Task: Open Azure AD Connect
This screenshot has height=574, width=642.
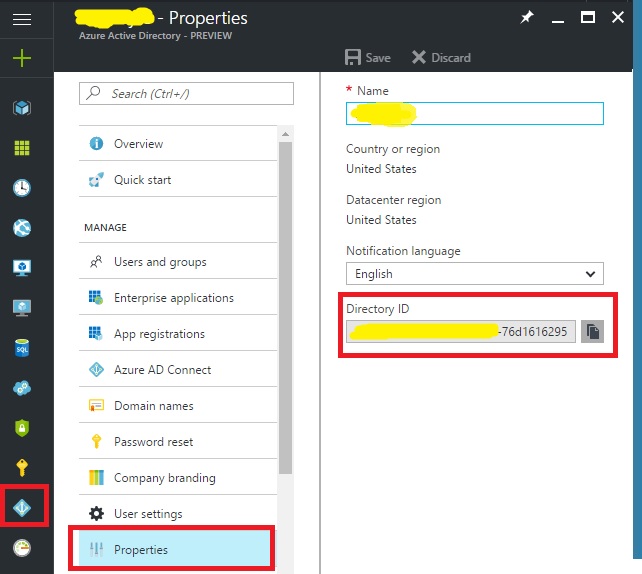Action: 178,370
